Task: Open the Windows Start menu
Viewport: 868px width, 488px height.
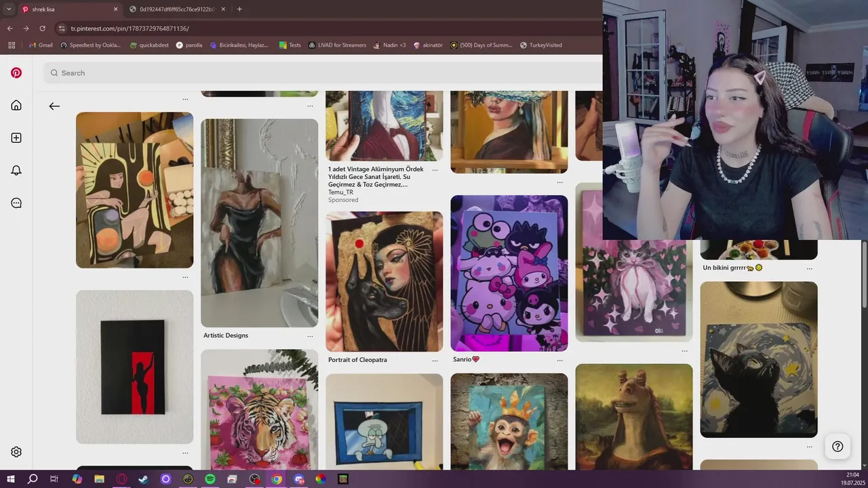Action: coord(11,479)
